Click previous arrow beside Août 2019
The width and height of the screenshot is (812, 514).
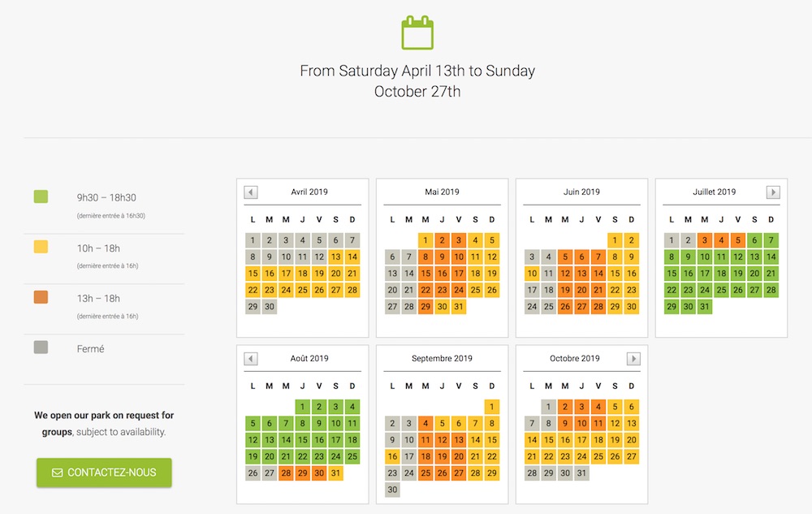tap(251, 359)
